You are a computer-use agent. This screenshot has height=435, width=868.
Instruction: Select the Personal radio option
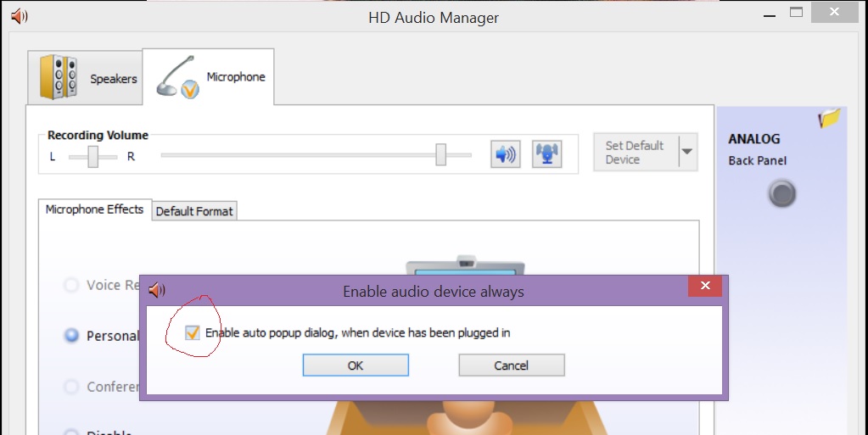click(71, 336)
